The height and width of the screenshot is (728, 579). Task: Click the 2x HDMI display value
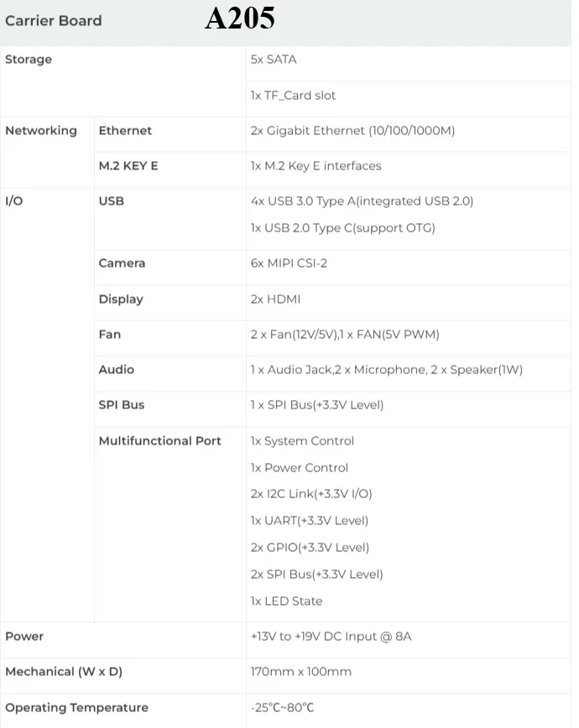coord(275,299)
